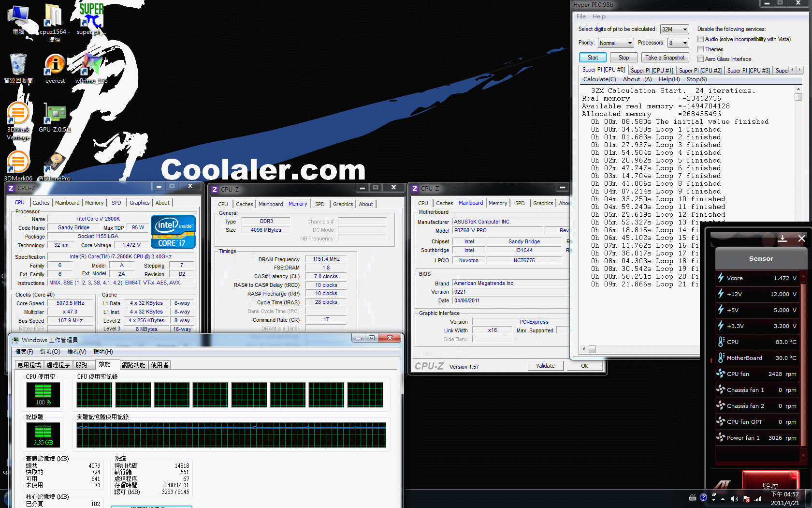812x508 pixels.
Task: Click the red 監控 monitor button
Action: [x=770, y=480]
